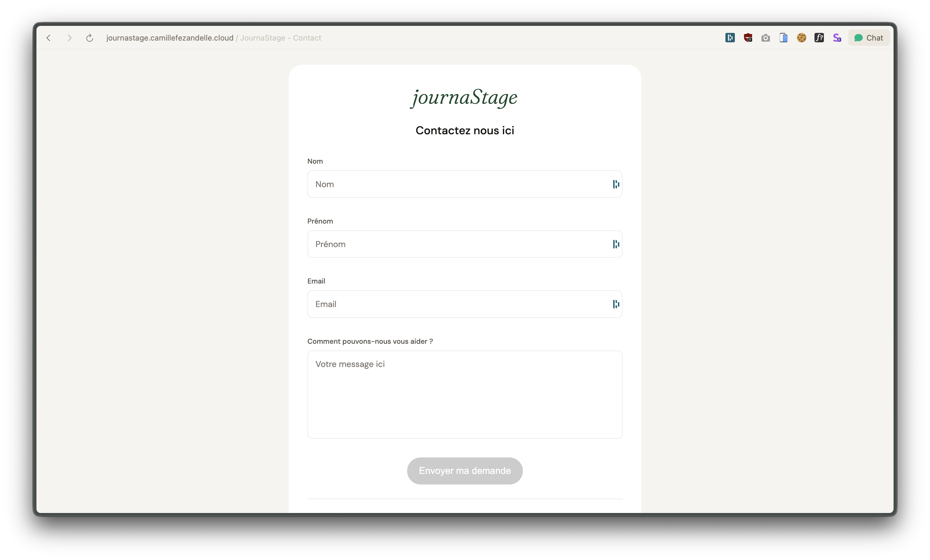
Task: Click the journaStage logo
Action: point(464,97)
